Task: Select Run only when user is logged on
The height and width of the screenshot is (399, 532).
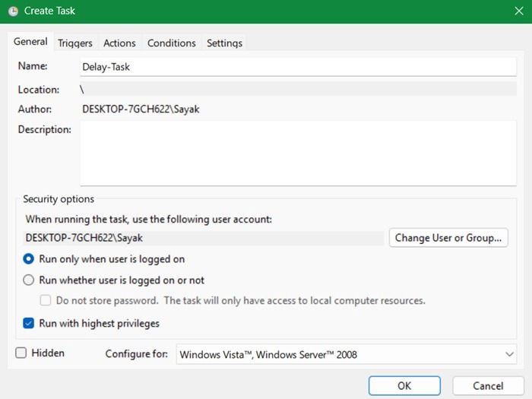Action: tap(29, 259)
